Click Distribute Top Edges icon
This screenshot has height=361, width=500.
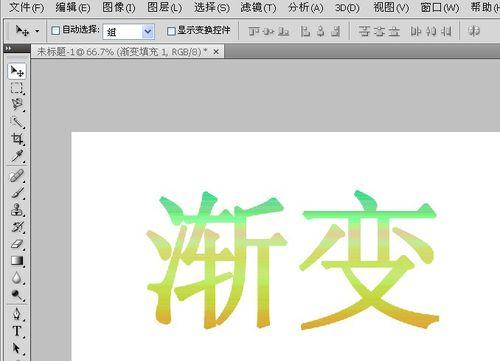click(364, 31)
